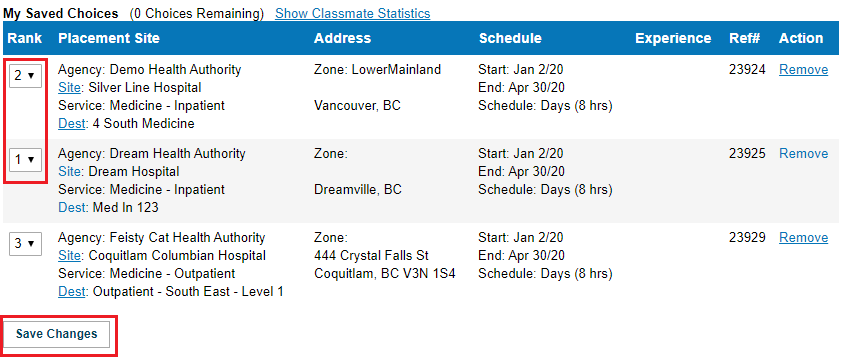Open Dest link for Outpatient South East
Screen dimensions: 850x360
pos(71,292)
